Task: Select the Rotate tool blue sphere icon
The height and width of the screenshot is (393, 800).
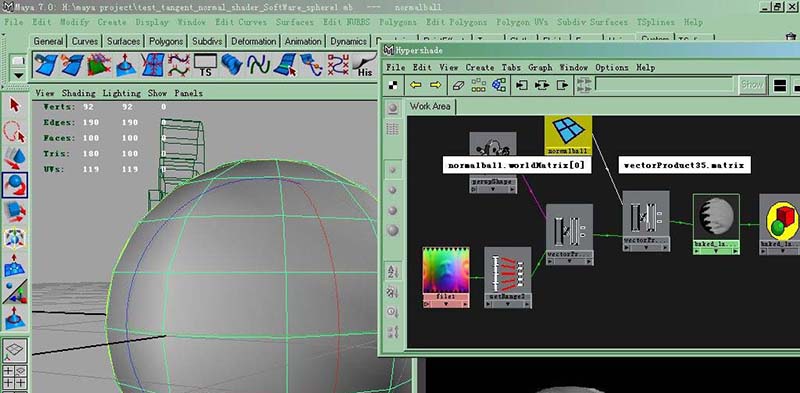Action: pos(15,185)
